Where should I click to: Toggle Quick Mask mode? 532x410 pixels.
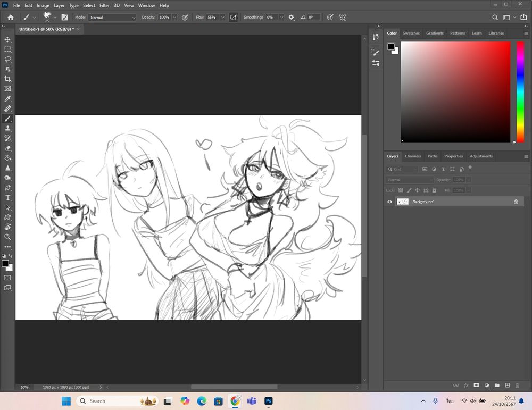click(x=7, y=278)
